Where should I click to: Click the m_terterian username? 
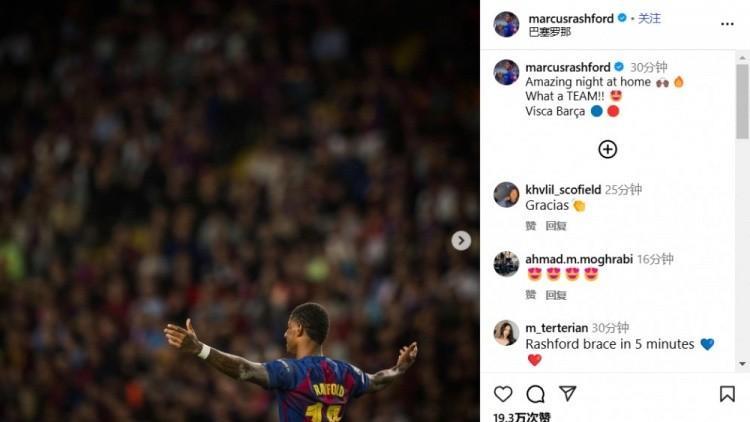(556, 328)
